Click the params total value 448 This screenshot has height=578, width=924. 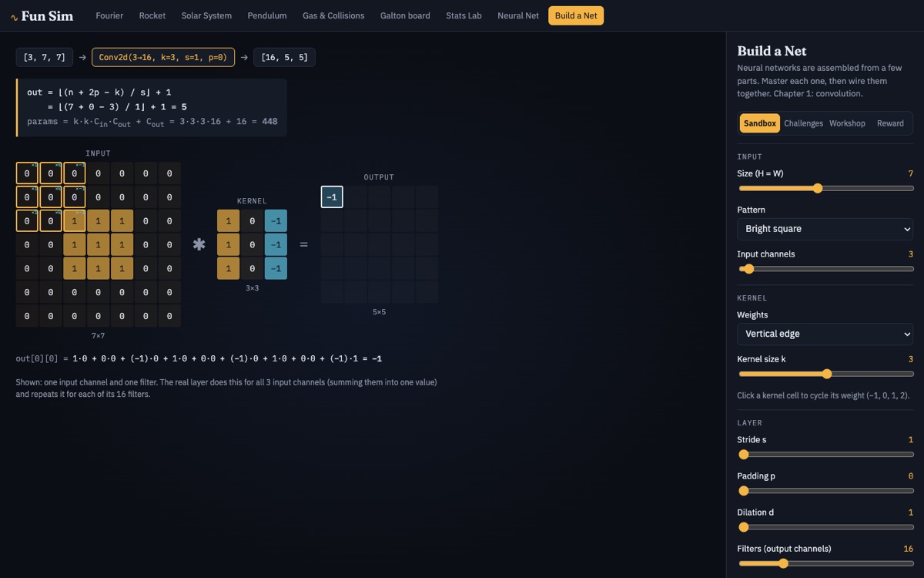click(269, 121)
